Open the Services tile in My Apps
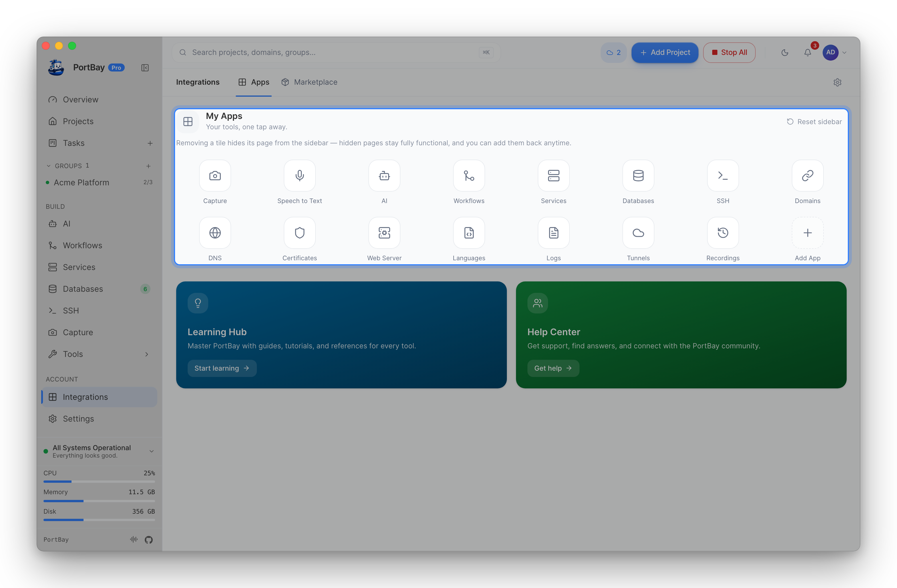This screenshot has height=588, width=897. coord(554,176)
